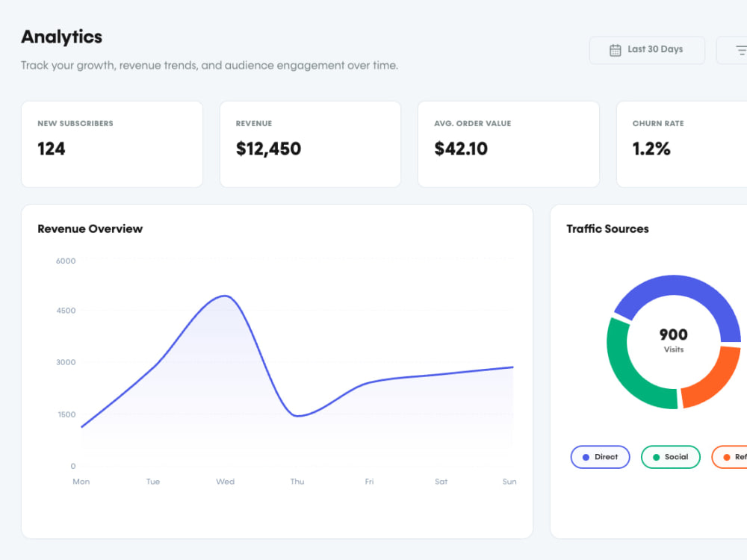Viewport: 747px width, 560px height.
Task: Click the $42.10 value
Action: point(461,149)
